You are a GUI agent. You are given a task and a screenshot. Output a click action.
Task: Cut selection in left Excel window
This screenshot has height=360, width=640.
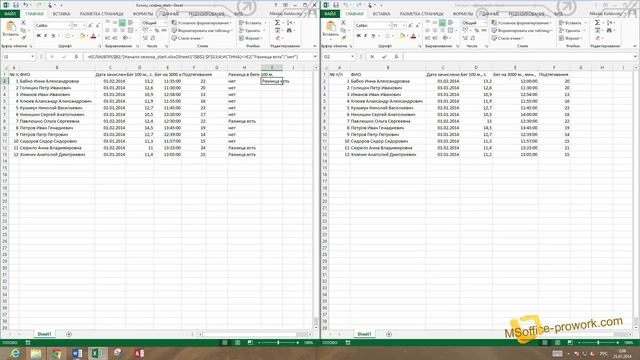(x=24, y=23)
